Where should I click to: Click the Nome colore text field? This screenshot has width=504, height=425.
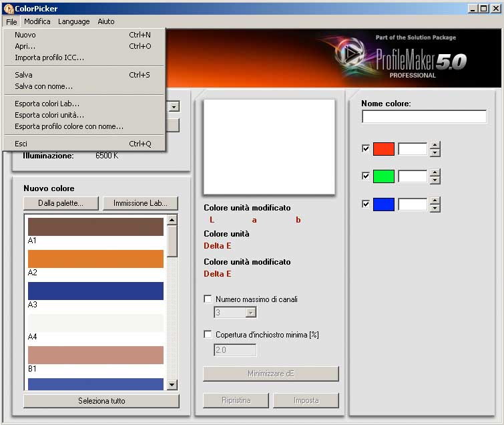click(x=424, y=116)
